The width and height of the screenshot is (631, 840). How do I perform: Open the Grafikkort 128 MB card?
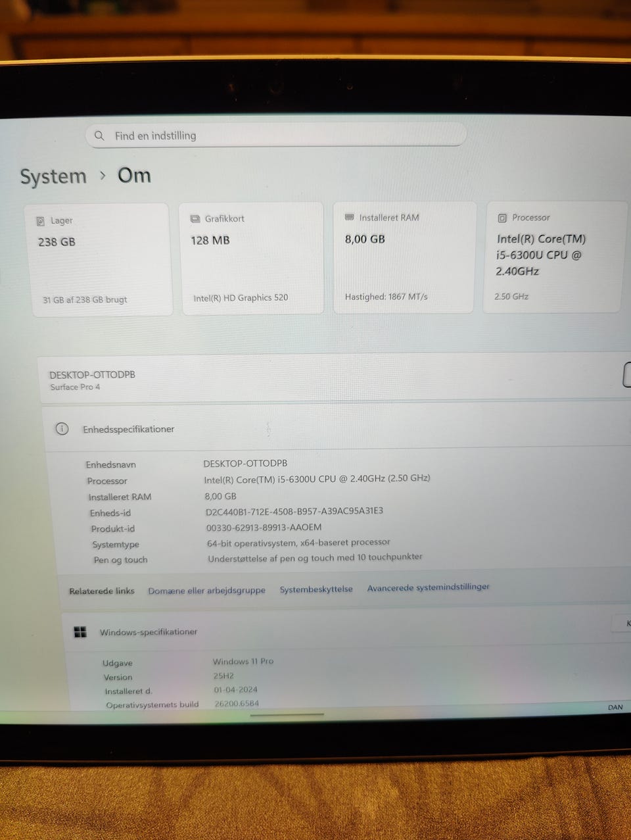252,259
